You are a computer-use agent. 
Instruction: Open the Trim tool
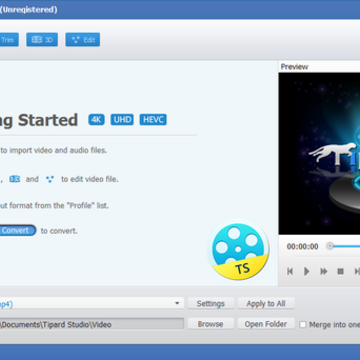[x=8, y=40]
